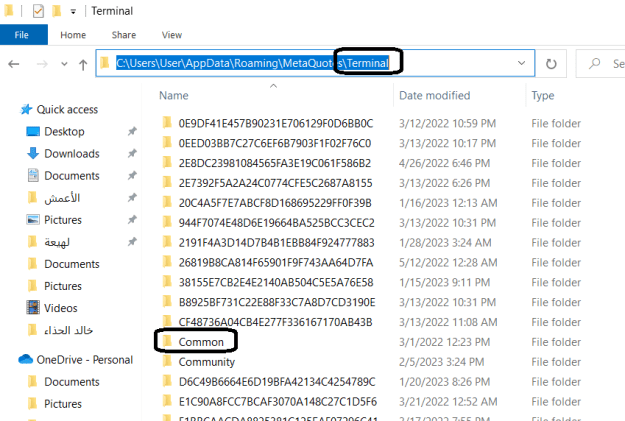Select the Community folder
This screenshot has width=625, height=421.
point(206,362)
